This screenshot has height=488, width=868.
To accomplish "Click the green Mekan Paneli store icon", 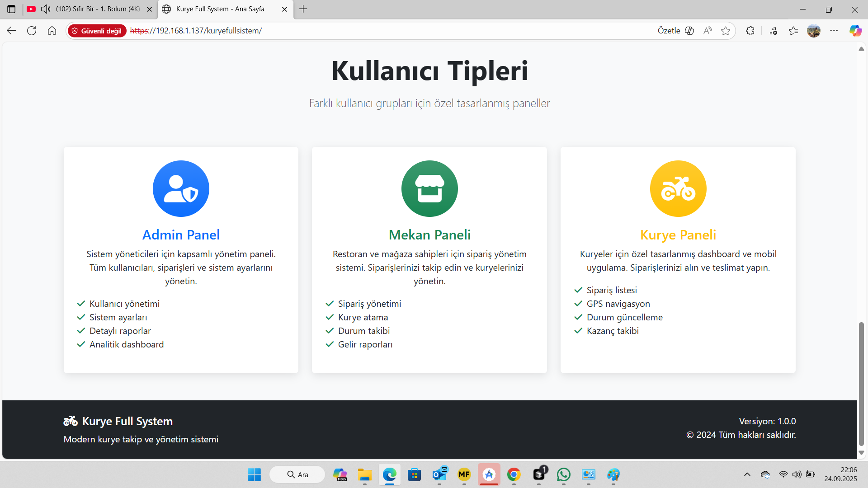I will pos(429,188).
